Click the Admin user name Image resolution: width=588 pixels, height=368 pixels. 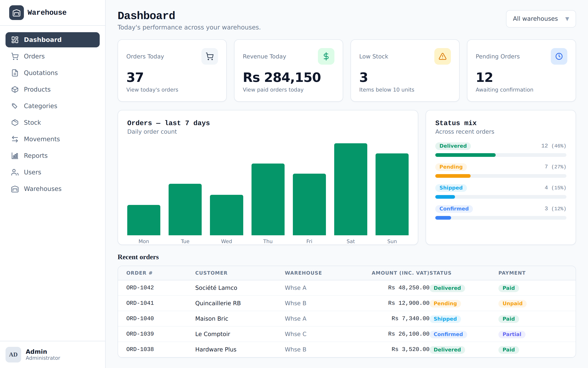37,351
